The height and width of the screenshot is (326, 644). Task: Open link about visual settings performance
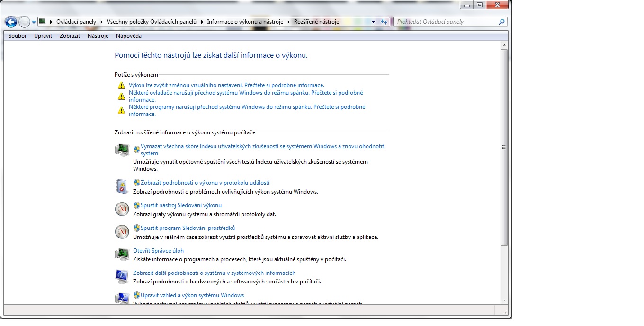pos(226,85)
